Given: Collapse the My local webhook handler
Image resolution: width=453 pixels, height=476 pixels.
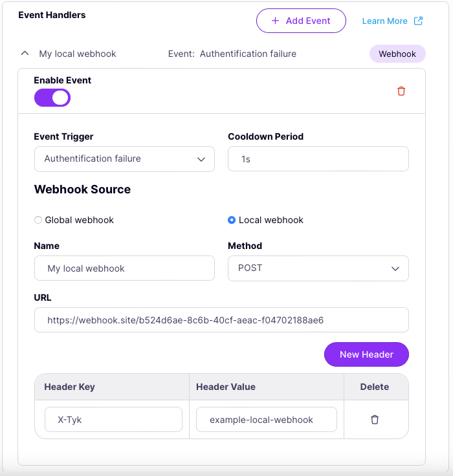Looking at the screenshot, I should 25,54.
